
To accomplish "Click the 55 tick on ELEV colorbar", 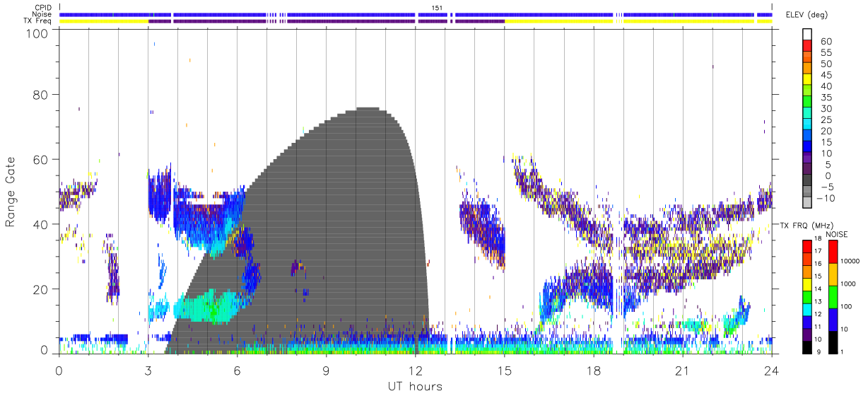I will (x=826, y=53).
